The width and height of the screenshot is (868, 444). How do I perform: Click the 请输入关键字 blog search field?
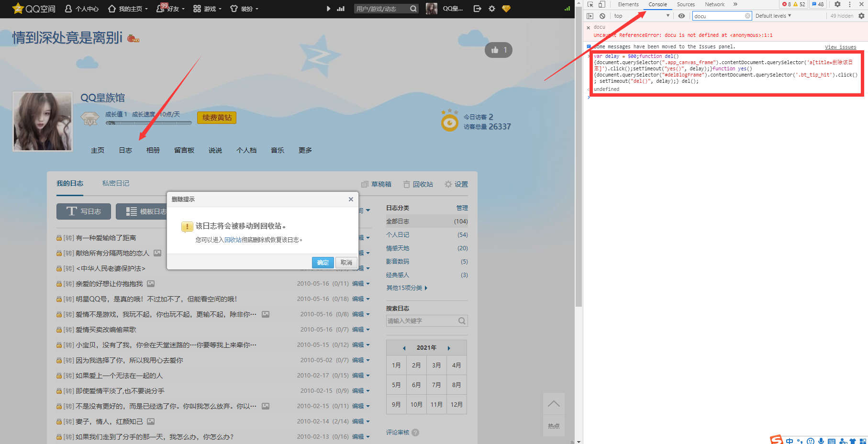coord(422,321)
